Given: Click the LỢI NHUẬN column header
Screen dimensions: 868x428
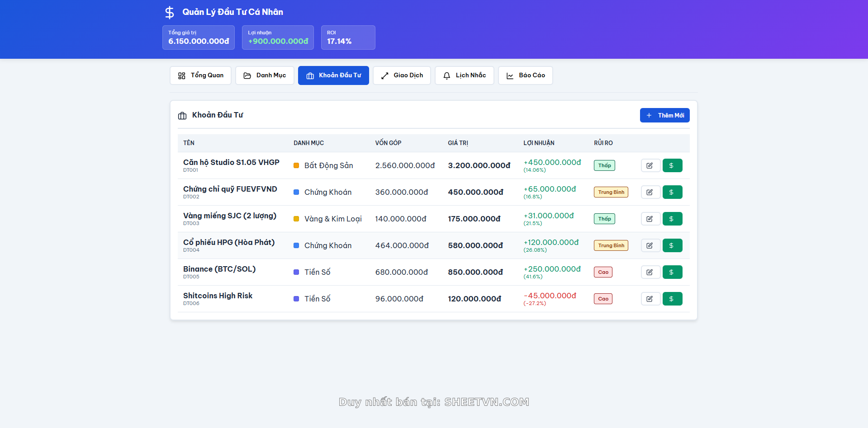Looking at the screenshot, I should click(539, 143).
